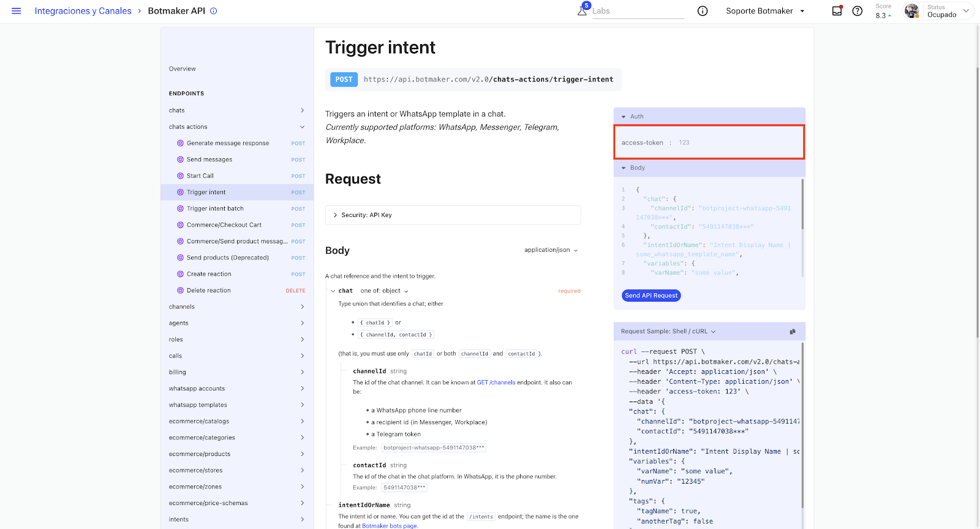Collapse the chat object property
This screenshot has height=529, width=980.
click(x=333, y=291)
